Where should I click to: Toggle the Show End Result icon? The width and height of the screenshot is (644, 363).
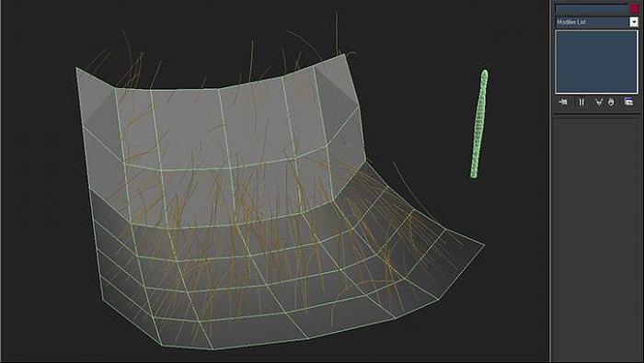pos(581,102)
